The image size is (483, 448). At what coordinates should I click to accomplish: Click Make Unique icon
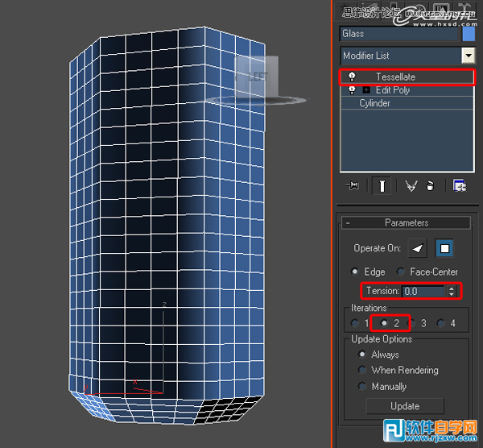point(411,186)
